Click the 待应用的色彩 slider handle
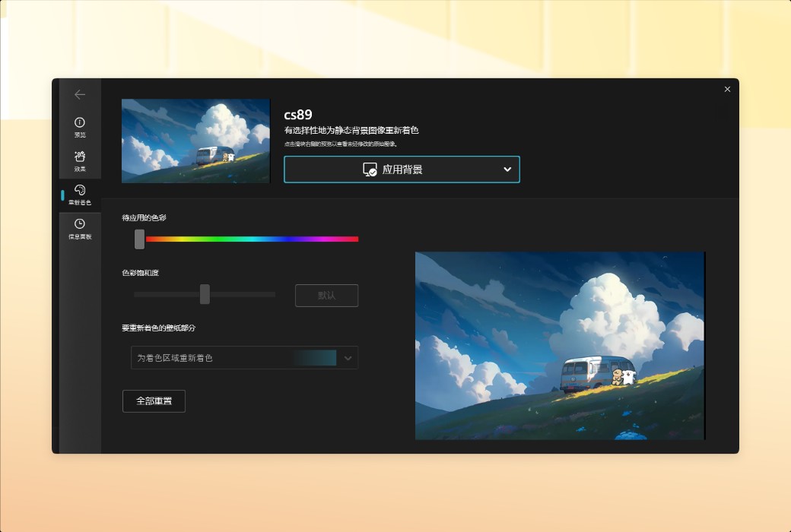 pyautogui.click(x=139, y=239)
